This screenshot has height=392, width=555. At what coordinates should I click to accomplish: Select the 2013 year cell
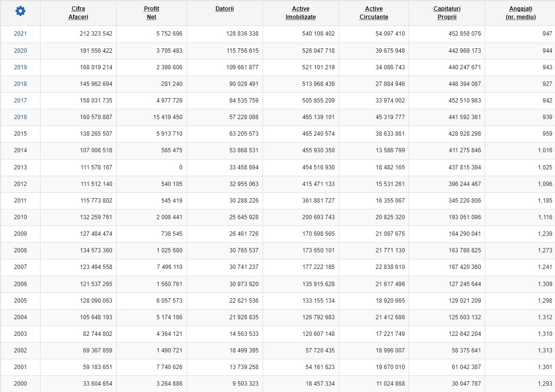point(20,167)
